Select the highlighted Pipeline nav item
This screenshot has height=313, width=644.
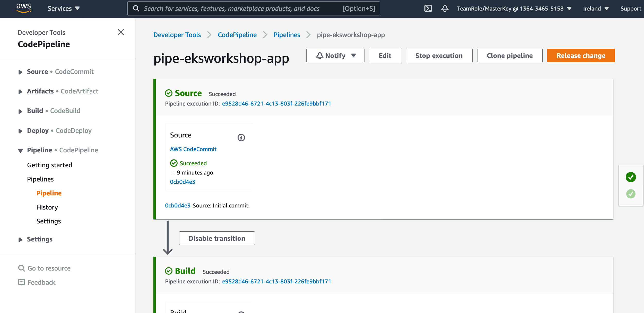click(x=49, y=193)
